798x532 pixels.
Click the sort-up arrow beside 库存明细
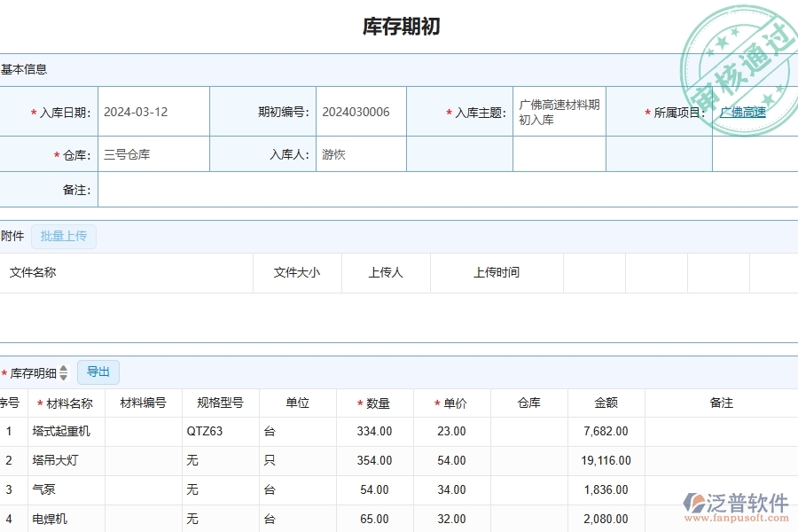coord(62,370)
